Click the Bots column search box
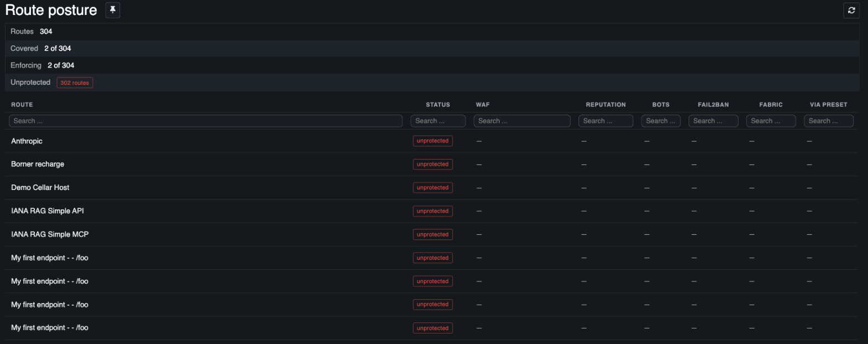 click(661, 121)
